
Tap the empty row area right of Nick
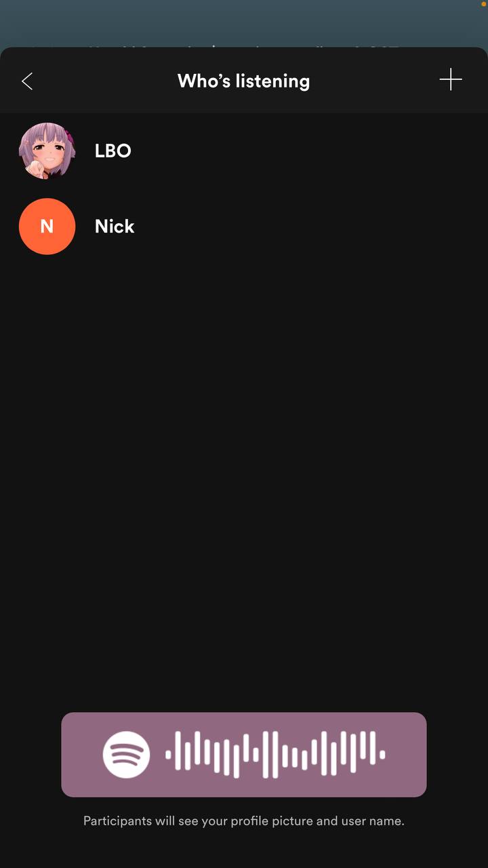pos(312,226)
